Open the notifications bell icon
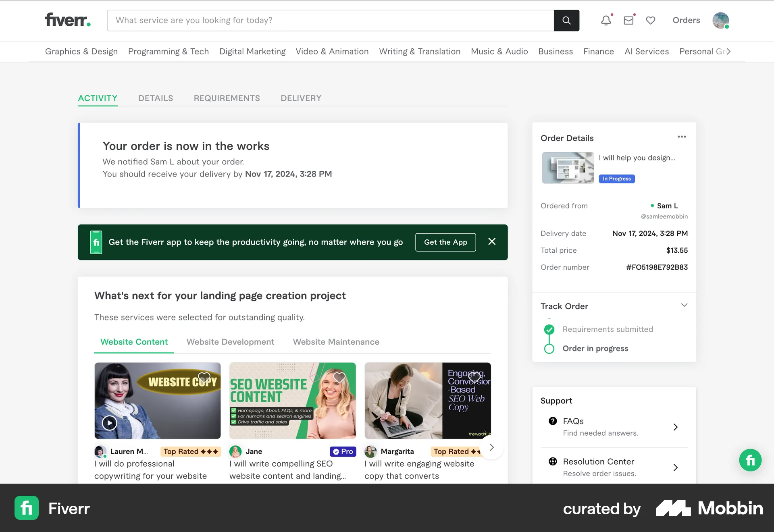 (x=606, y=20)
